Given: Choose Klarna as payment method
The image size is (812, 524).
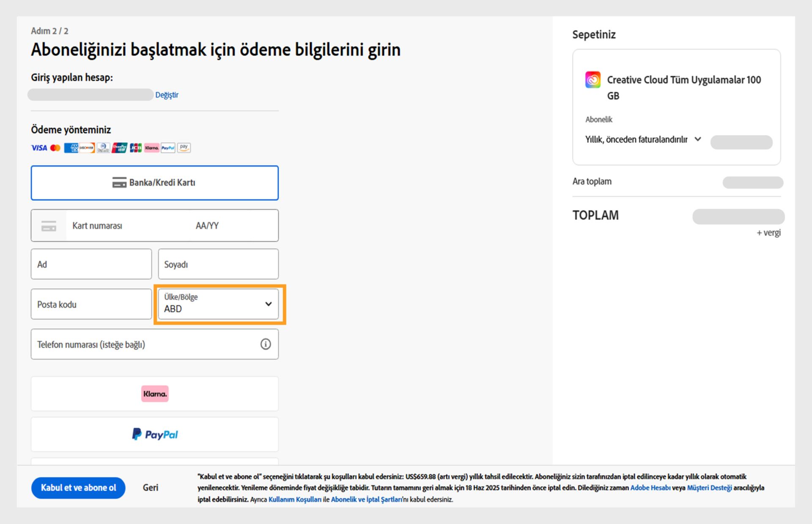Looking at the screenshot, I should pyautogui.click(x=154, y=394).
